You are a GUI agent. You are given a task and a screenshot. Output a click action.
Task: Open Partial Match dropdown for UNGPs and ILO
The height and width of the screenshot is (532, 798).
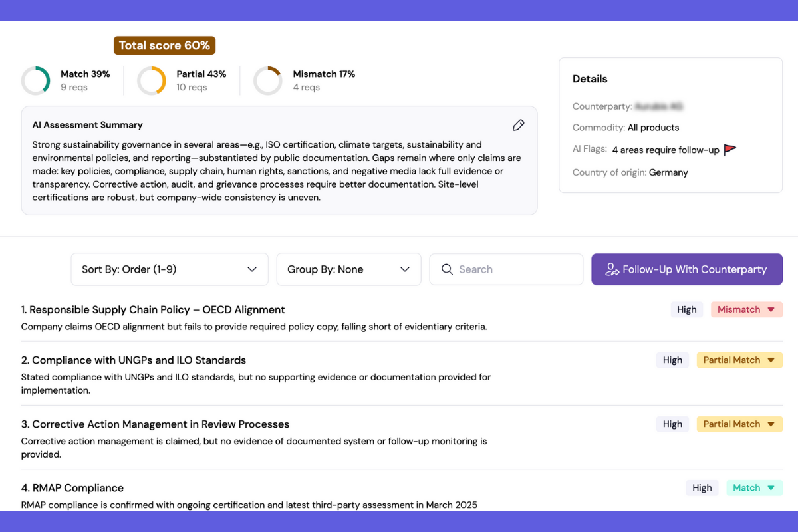coord(739,360)
